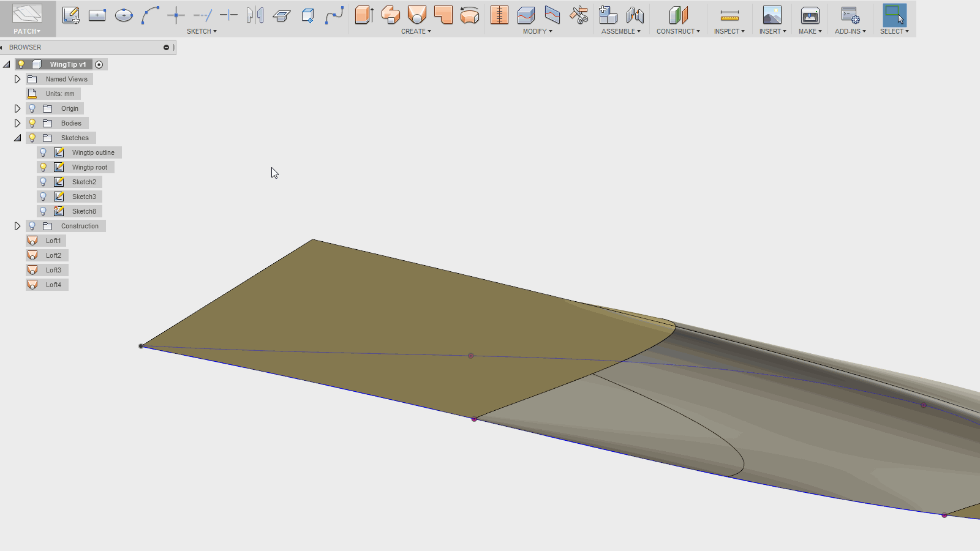Image resolution: width=980 pixels, height=551 pixels.
Task: Hide the Wingtip outline sketch
Action: tap(43, 152)
